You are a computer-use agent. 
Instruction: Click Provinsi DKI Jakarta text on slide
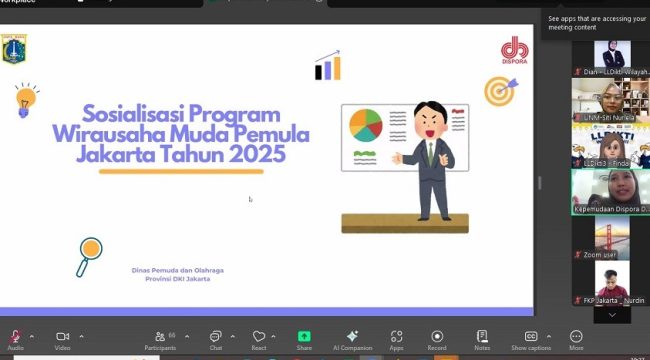177,279
